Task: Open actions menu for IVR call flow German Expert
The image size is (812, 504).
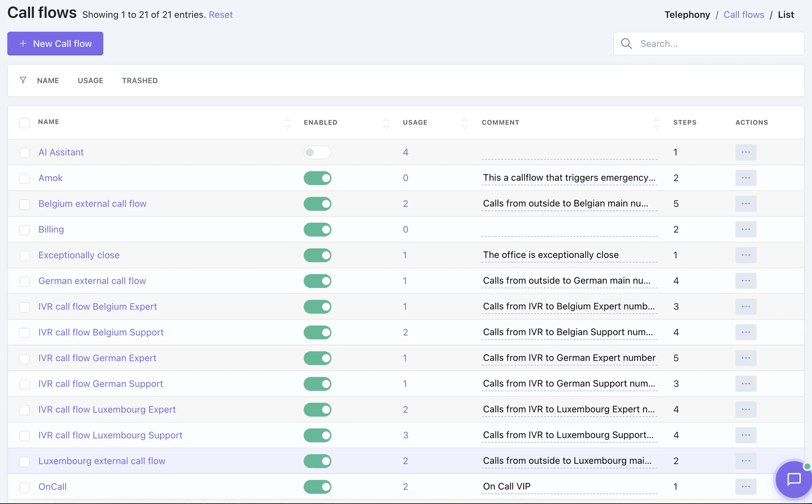Action: point(746,358)
